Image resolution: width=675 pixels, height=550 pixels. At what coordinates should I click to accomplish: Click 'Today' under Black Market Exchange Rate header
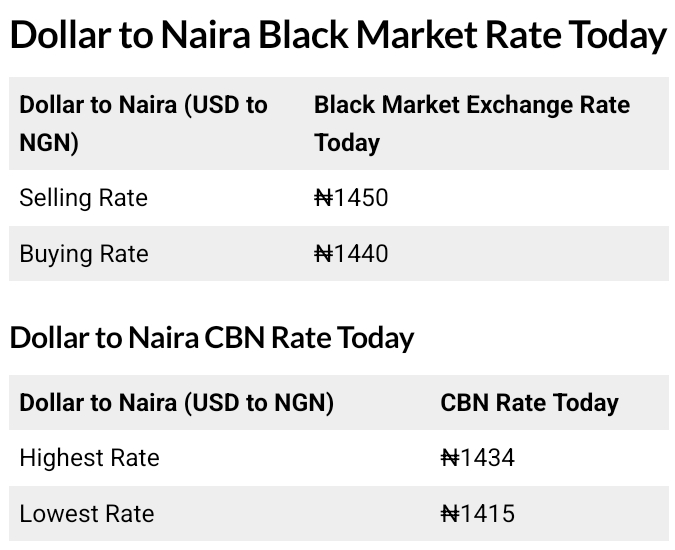347,143
